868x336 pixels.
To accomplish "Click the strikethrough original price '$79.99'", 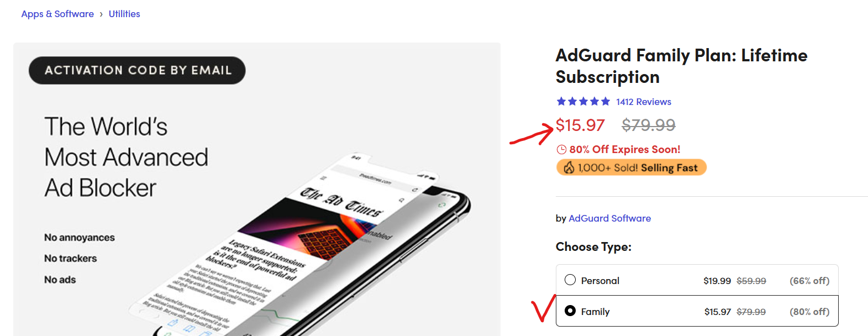I will click(x=648, y=125).
